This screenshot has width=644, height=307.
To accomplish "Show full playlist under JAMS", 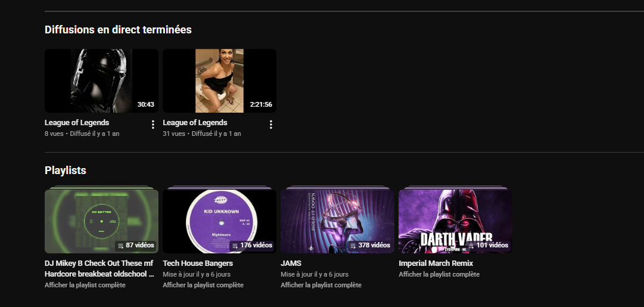I will pyautogui.click(x=321, y=285).
